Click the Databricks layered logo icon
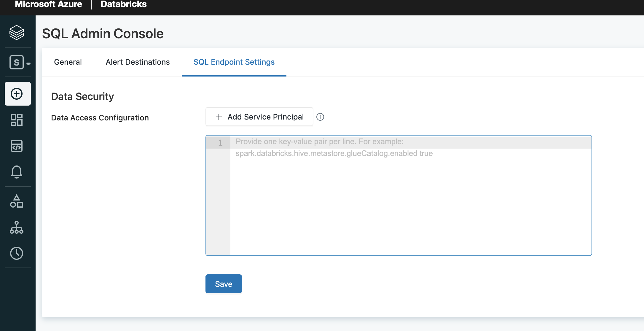This screenshot has height=331, width=644. point(17,32)
